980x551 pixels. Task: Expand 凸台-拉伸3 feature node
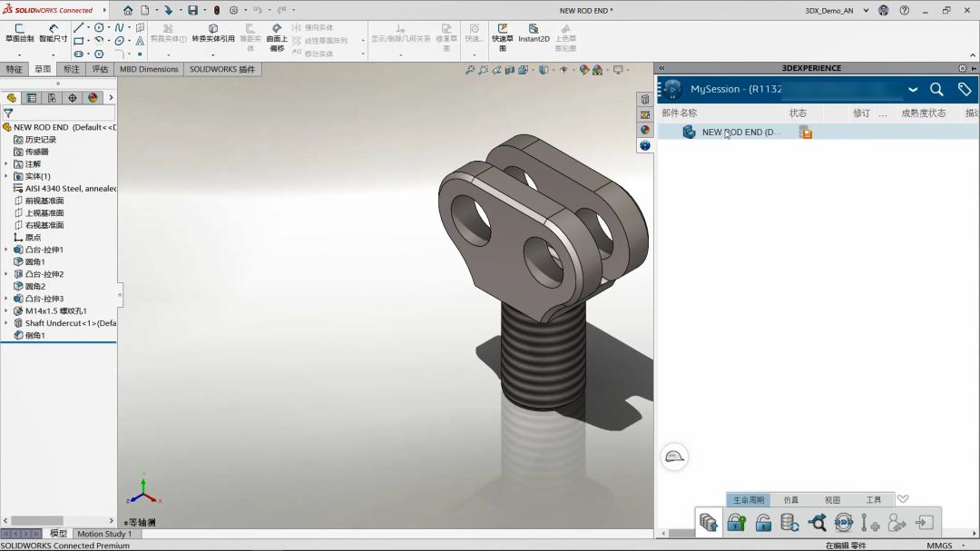[x=6, y=299]
